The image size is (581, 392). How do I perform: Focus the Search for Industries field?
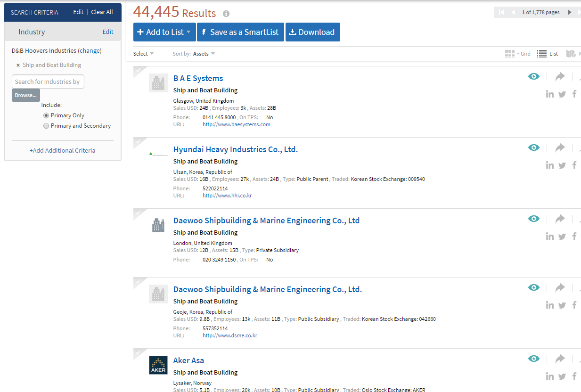pyautogui.click(x=48, y=82)
